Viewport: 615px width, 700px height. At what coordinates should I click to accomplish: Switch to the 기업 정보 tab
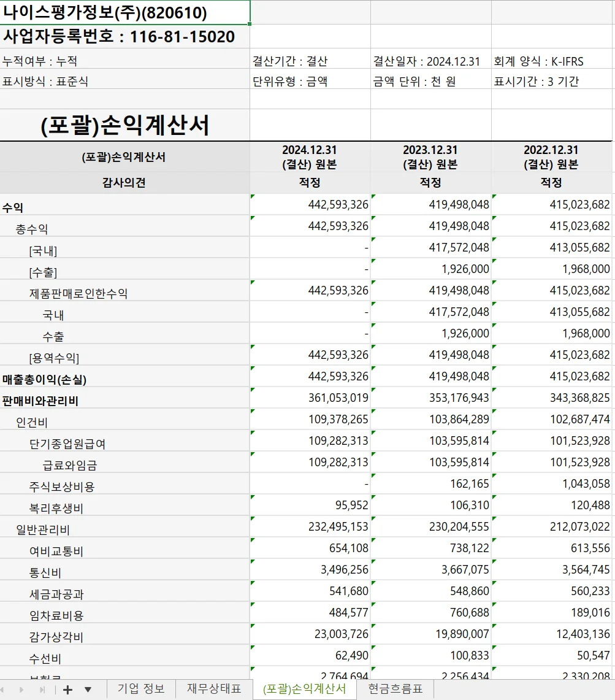coord(140,690)
